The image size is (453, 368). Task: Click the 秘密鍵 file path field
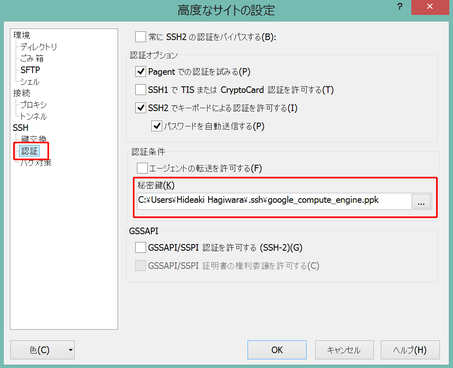[x=274, y=201]
